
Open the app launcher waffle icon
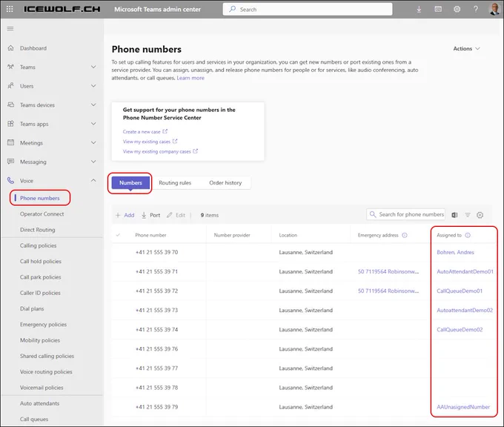click(x=10, y=9)
